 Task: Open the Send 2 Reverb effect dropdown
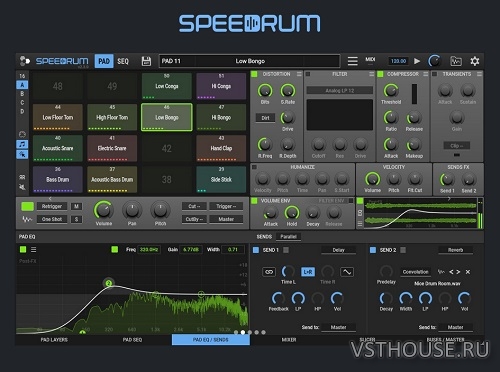(455, 250)
